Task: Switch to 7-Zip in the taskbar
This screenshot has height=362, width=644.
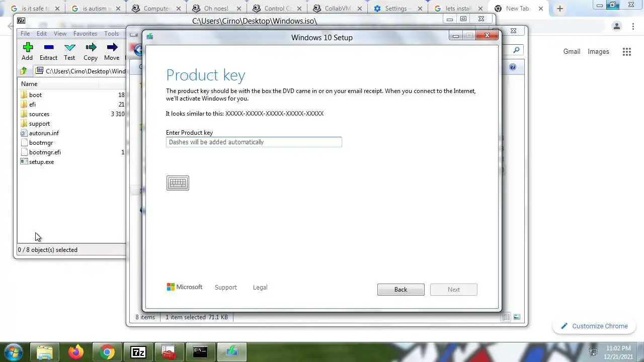Action: [138, 352]
